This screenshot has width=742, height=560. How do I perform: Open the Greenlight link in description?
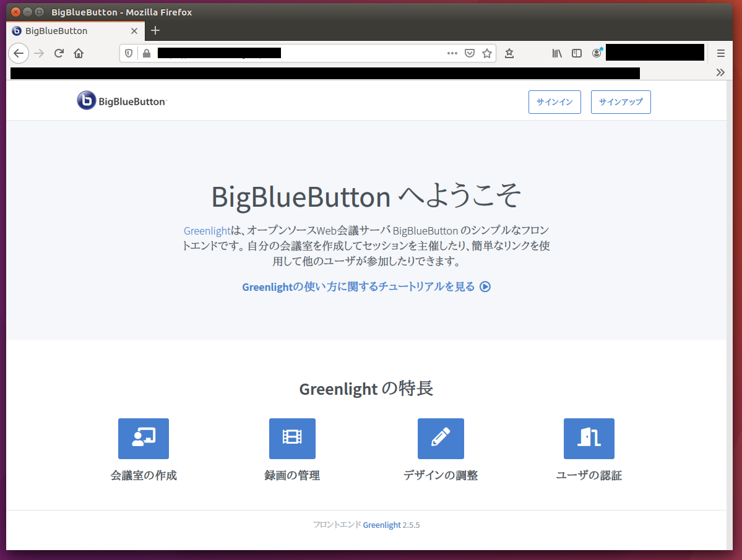(x=207, y=231)
